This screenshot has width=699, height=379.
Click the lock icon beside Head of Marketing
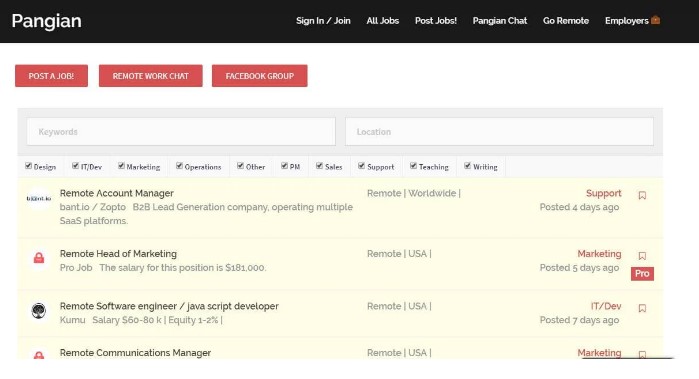[x=39, y=258]
